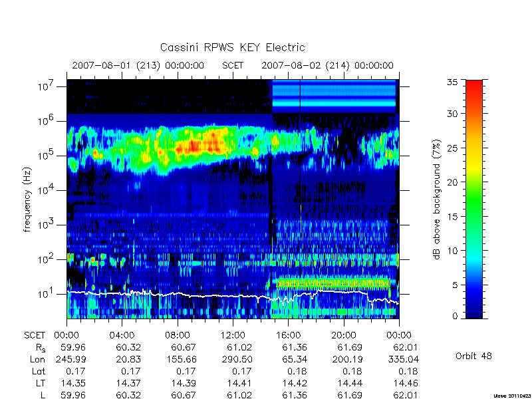The height and width of the screenshot is (399, 532).
Task: Click colorbar scale value 0
Action: 455,317
